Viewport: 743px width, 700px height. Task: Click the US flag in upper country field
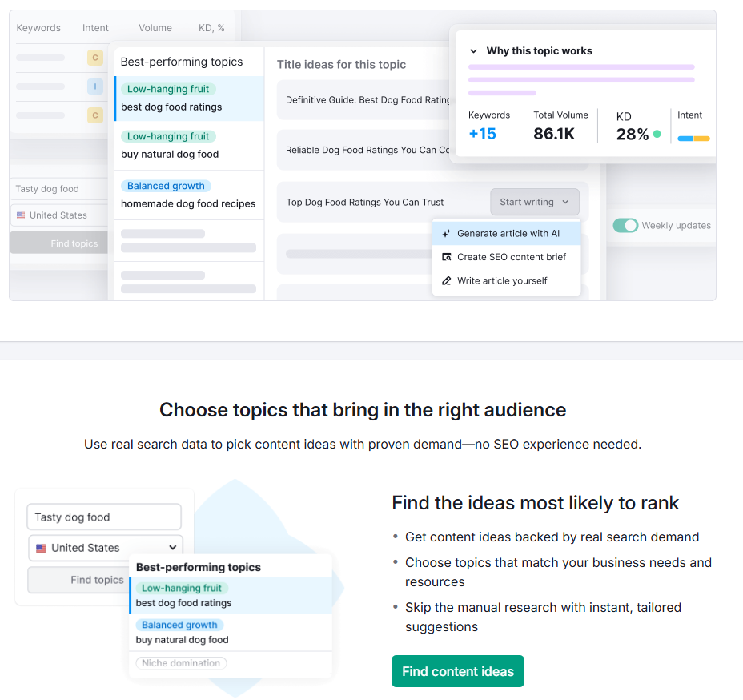(x=21, y=215)
